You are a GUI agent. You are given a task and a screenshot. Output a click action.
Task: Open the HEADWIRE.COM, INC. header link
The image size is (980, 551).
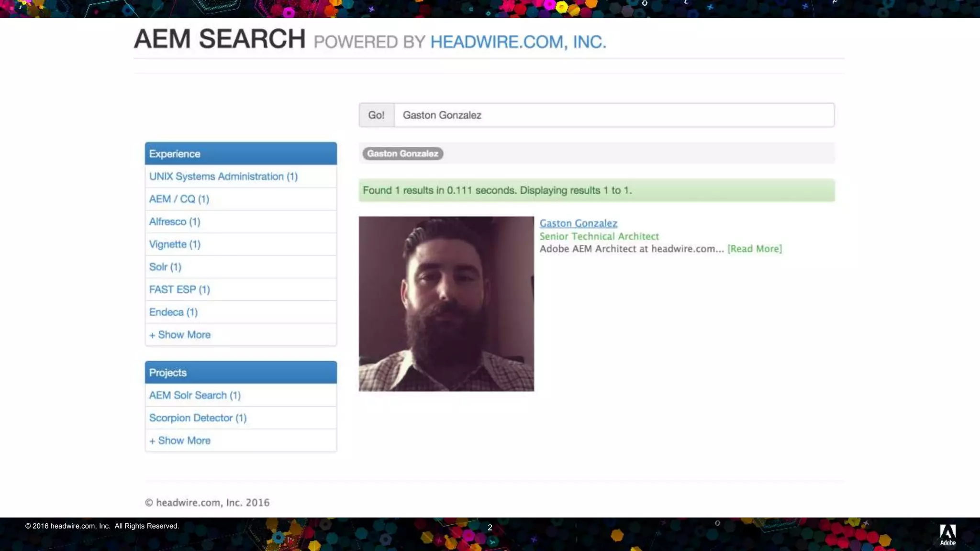(x=518, y=42)
